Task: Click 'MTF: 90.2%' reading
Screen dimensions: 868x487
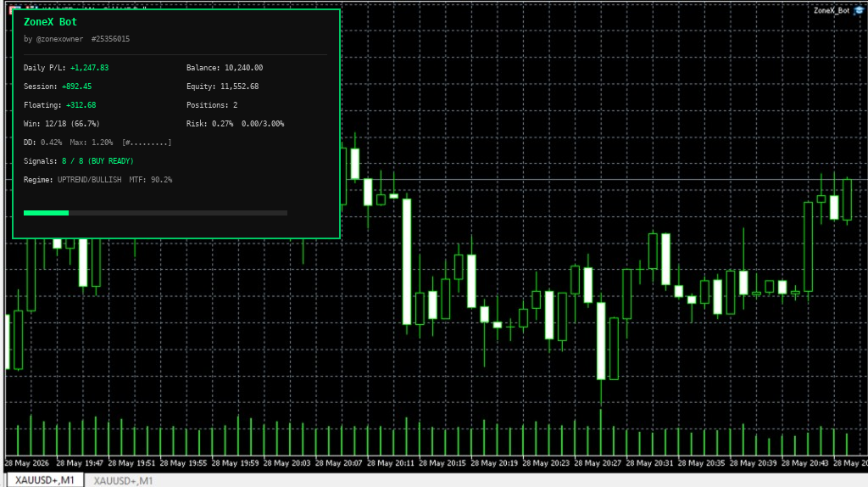Action: pos(151,180)
